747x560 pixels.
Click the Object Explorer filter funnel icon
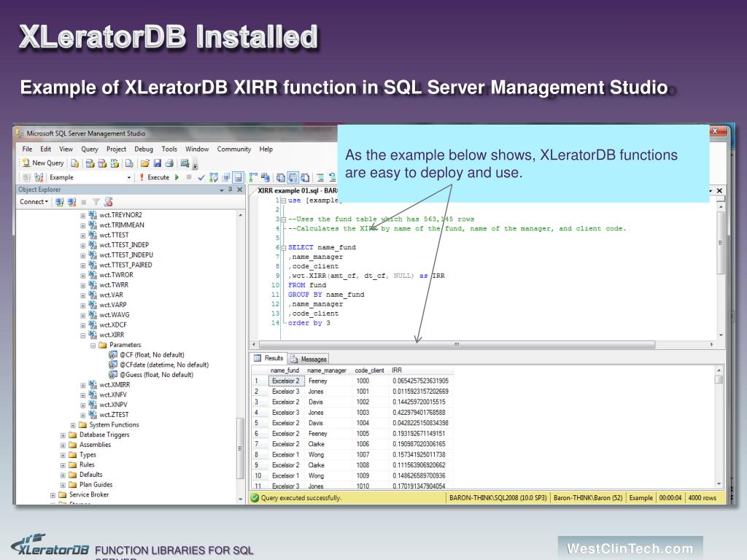(x=96, y=202)
